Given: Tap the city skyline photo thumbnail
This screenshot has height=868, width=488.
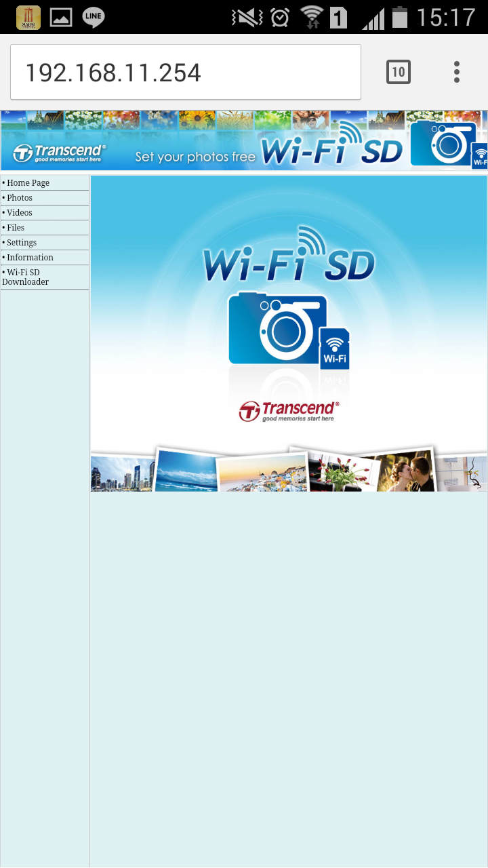Looking at the screenshot, I should point(123,473).
